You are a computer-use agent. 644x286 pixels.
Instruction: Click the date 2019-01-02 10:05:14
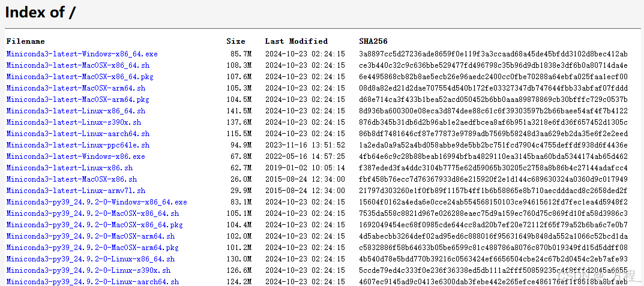click(x=305, y=168)
